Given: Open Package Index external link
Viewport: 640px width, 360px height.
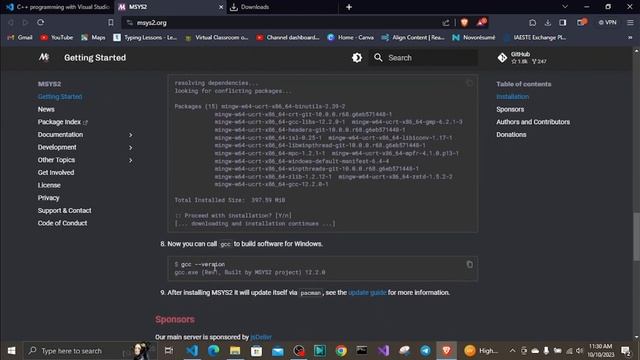Looking at the screenshot, I should pos(62,122).
